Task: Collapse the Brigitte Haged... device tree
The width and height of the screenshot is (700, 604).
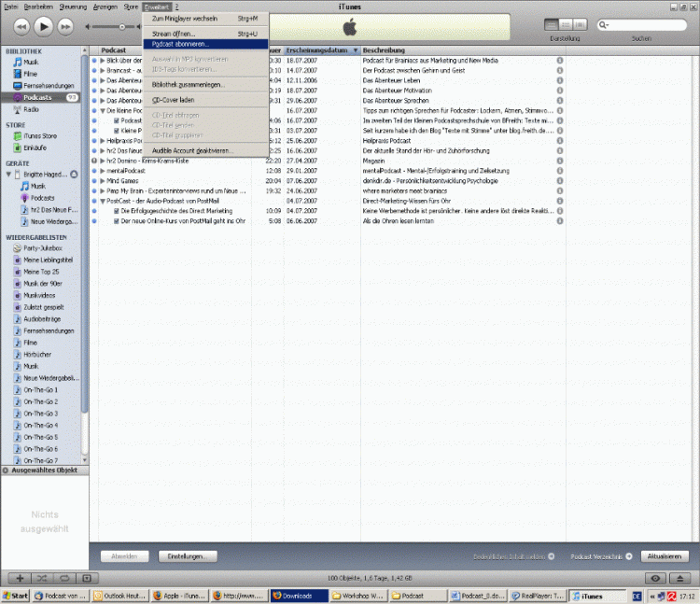Action: click(x=8, y=175)
